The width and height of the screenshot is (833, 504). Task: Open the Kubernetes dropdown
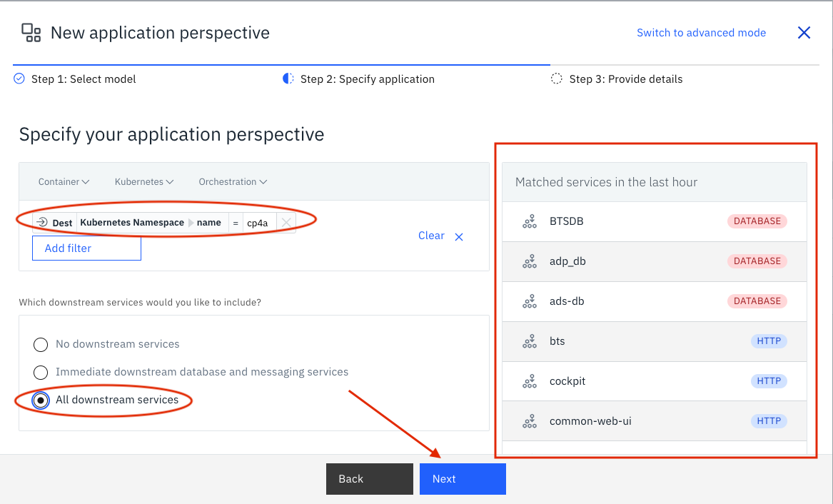click(x=144, y=181)
